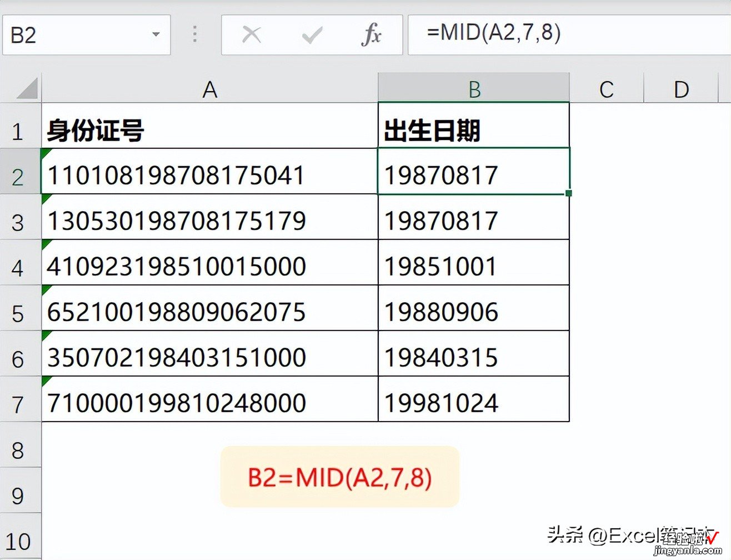Select cell showing 19851001
The height and width of the screenshot is (560, 731).
(474, 262)
